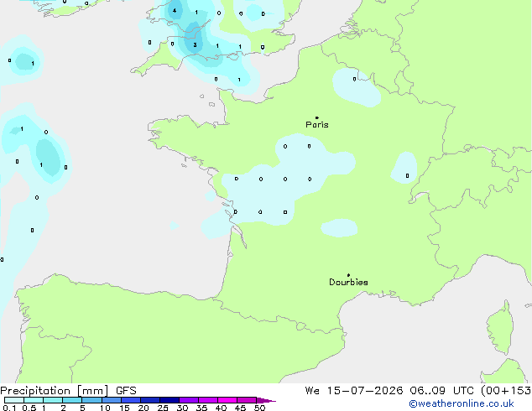Viewport: 532px width, 411px height.
Task: Click the legend scale label 25
Action: (x=163, y=408)
